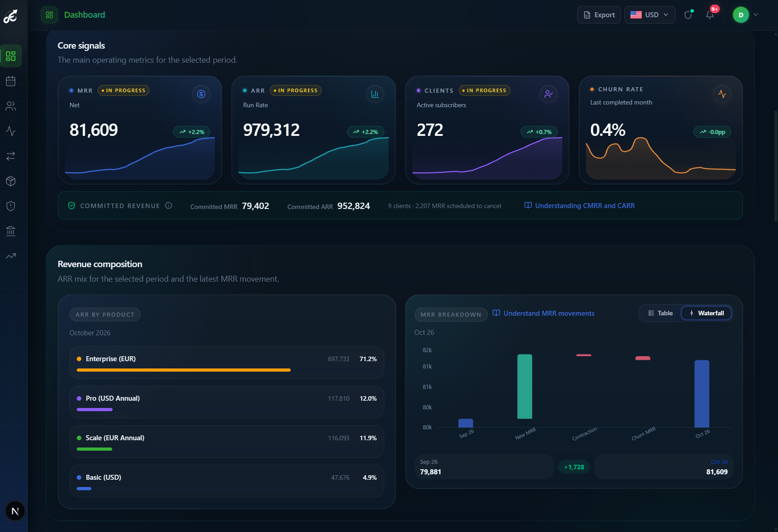This screenshot has height=532, width=778.
Task: Click the Contraction red bar
Action: pyautogui.click(x=584, y=355)
